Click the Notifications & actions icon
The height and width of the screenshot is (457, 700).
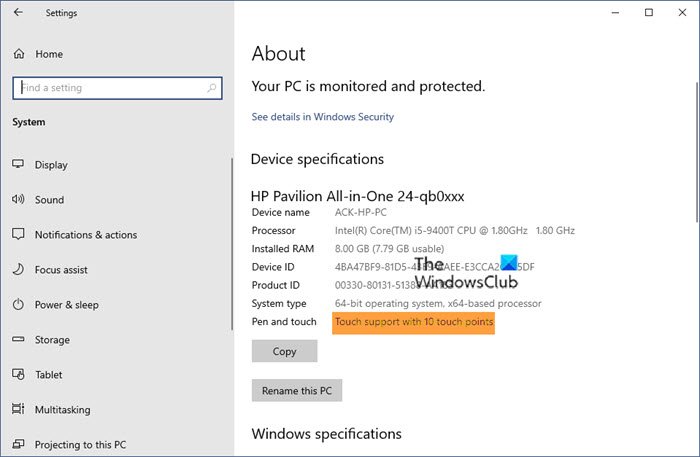18,235
